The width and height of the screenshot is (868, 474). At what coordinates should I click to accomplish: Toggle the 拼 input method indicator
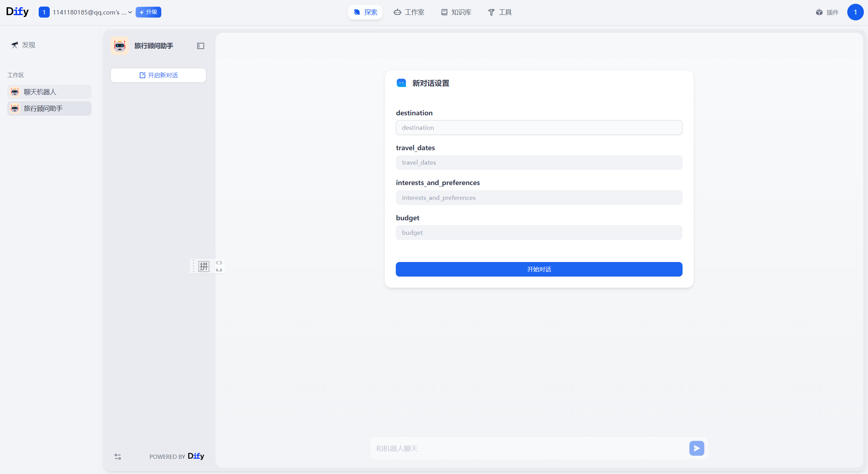[204, 266]
